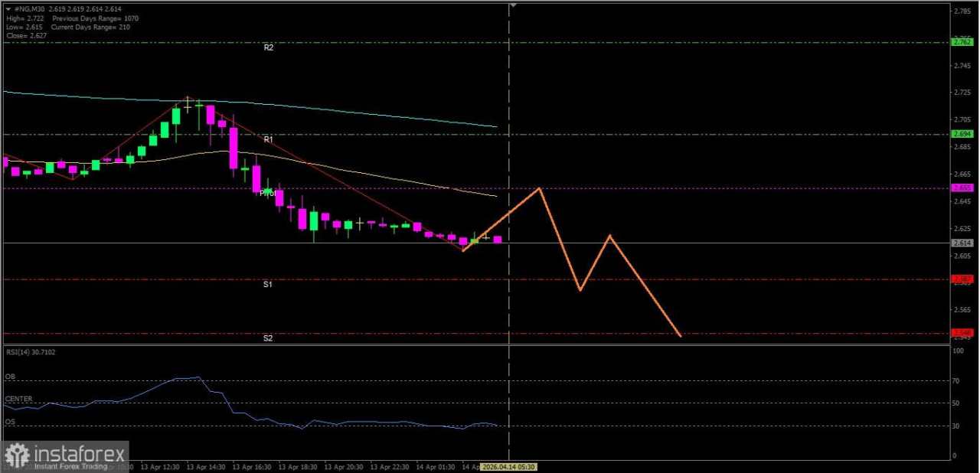The height and width of the screenshot is (473, 980).
Task: Click the magenta 2.655 pivot price tag
Action: [x=962, y=188]
